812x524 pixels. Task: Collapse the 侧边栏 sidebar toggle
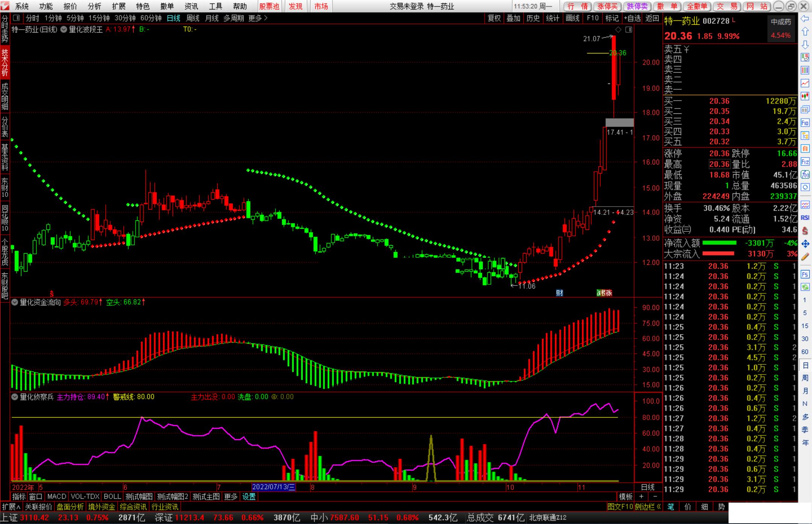648,507
